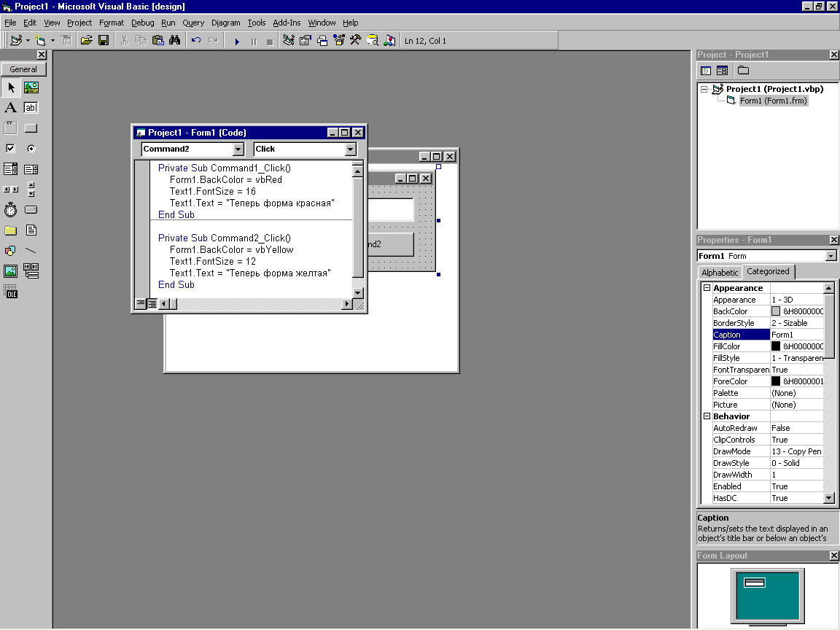Select the CheckBox tool in toolbox
Viewport: 840px width, 630px height.
point(11,149)
